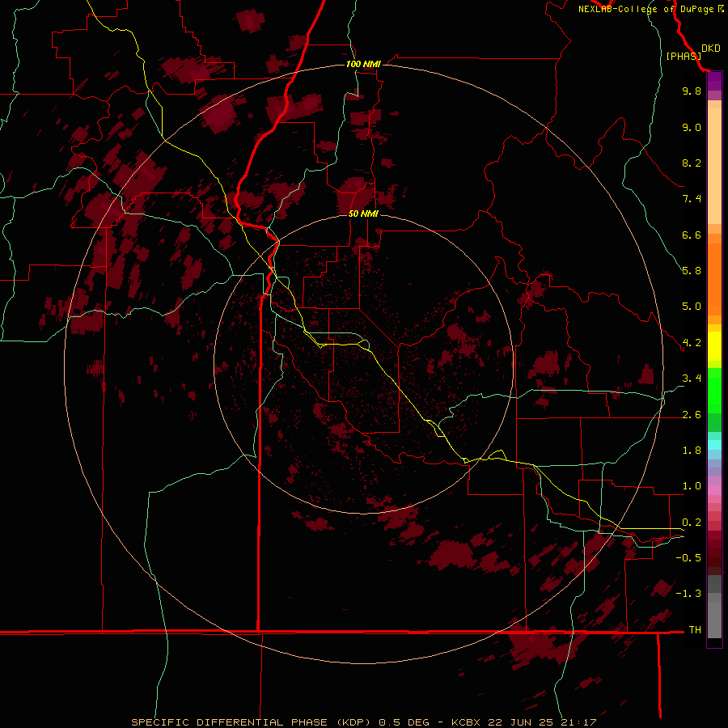Pick the orange segment of the color bar
This screenshot has height=728, width=728.
(x=714, y=280)
